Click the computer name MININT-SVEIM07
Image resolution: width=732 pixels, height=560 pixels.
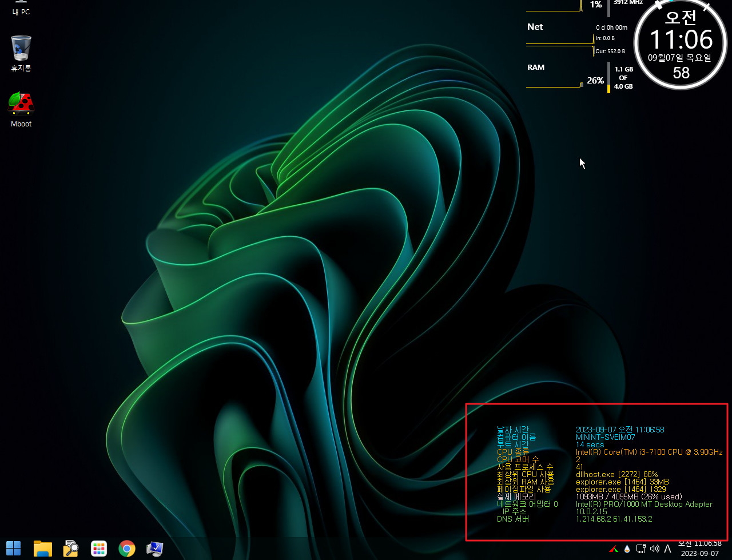coord(605,437)
